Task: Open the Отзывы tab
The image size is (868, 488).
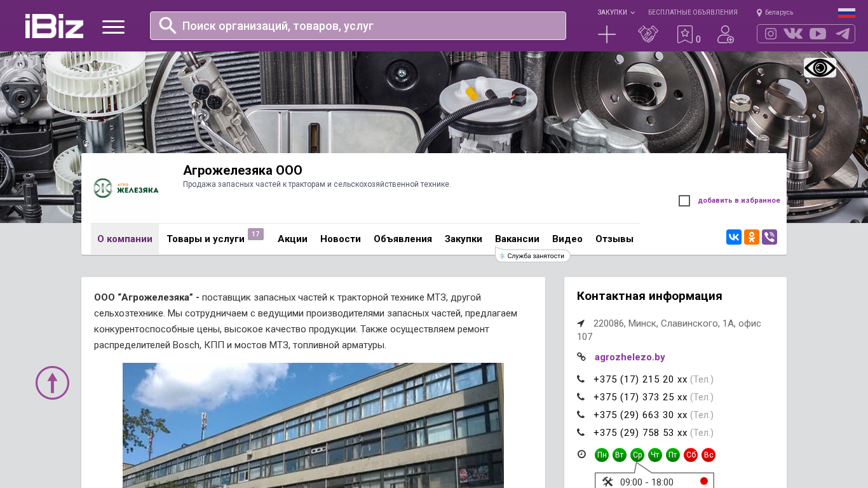Action: pyautogui.click(x=614, y=239)
